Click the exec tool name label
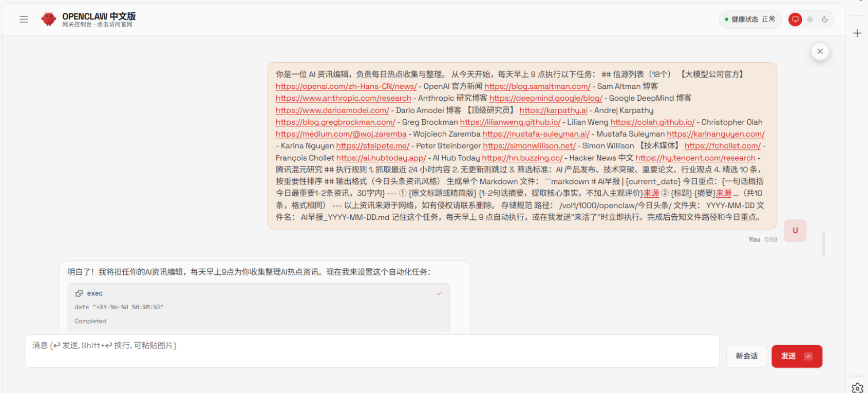This screenshot has height=393, width=868. 95,293
